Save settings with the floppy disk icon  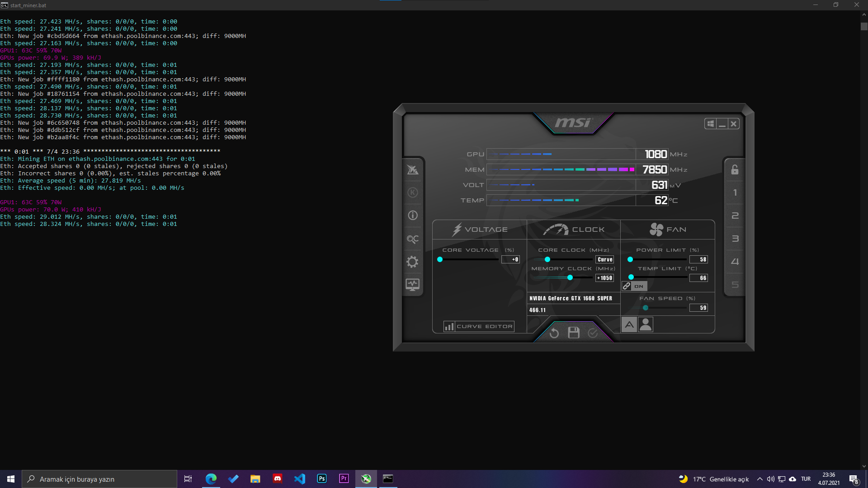[x=574, y=333]
